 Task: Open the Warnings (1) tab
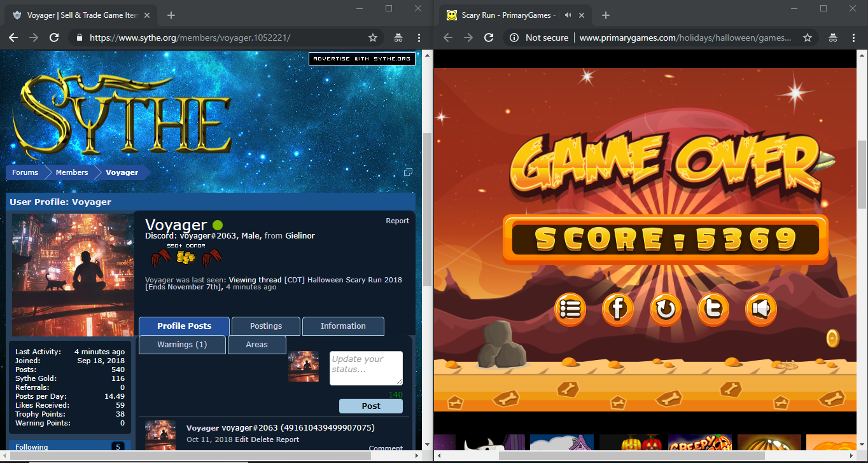pos(182,345)
